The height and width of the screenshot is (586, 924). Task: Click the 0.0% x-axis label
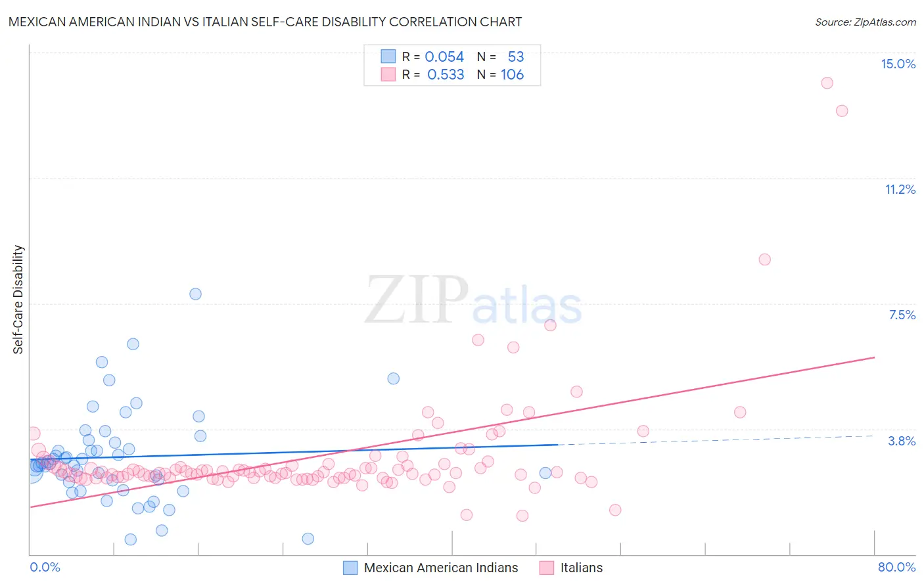click(x=45, y=567)
